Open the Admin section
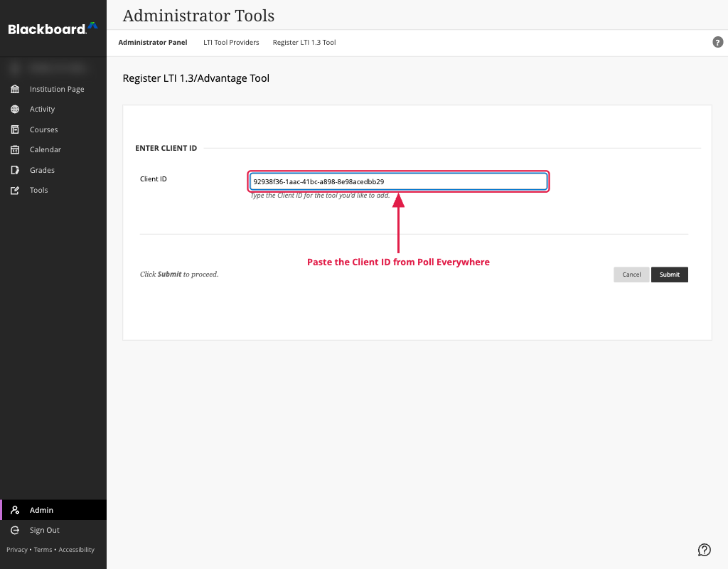This screenshot has width=728, height=569. [53, 510]
